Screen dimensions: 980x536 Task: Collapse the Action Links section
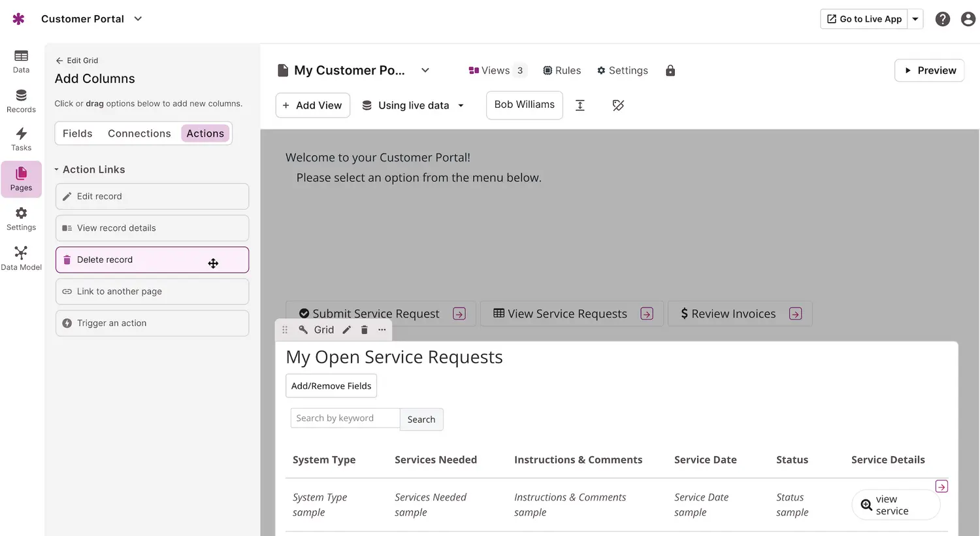(57, 169)
